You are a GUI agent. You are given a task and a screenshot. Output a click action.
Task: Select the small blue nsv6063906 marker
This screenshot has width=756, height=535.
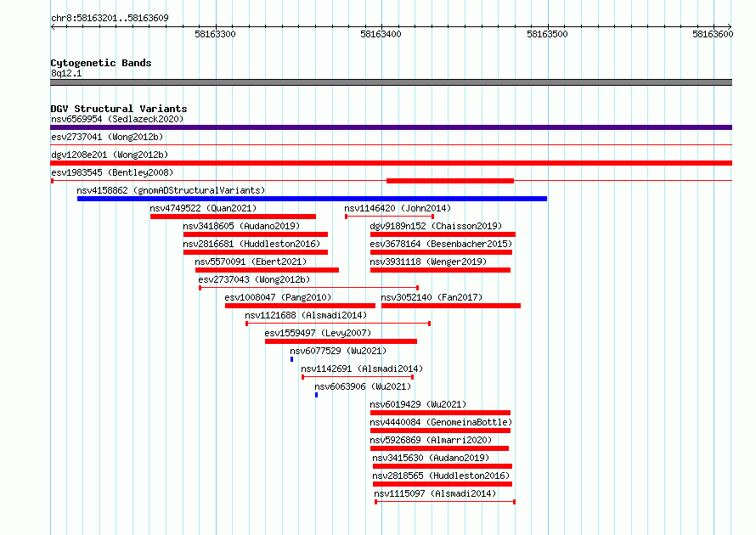tap(316, 395)
